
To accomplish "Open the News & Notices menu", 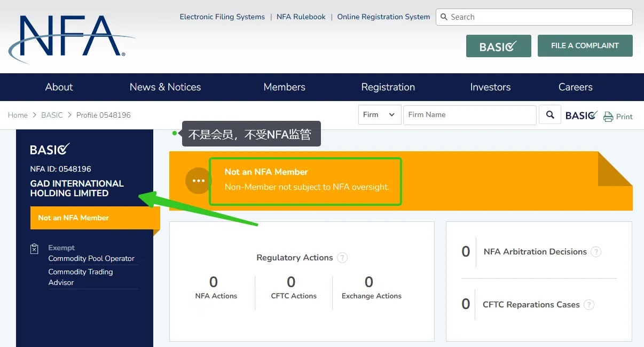I will coord(166,87).
